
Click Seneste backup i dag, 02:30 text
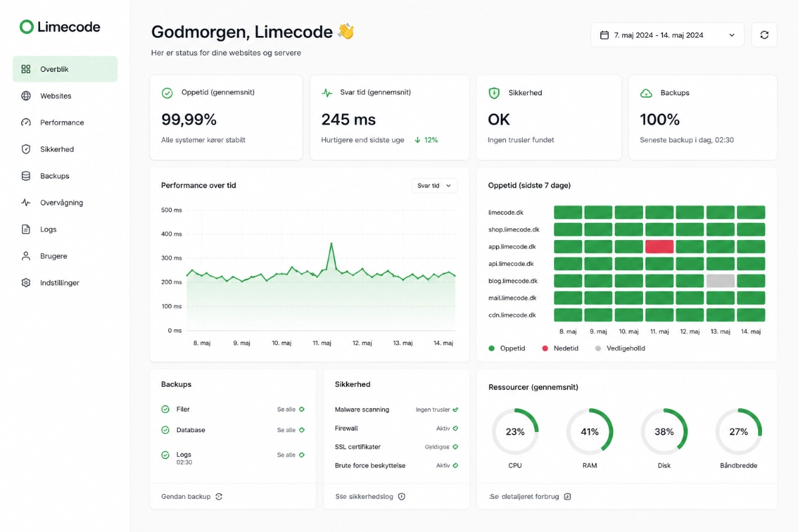687,140
